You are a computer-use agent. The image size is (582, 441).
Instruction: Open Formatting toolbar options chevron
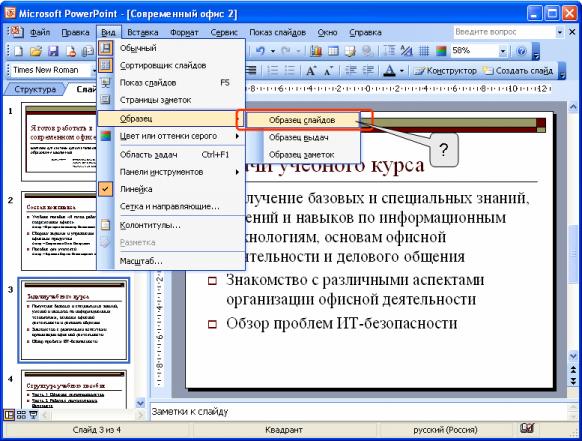coord(562,71)
